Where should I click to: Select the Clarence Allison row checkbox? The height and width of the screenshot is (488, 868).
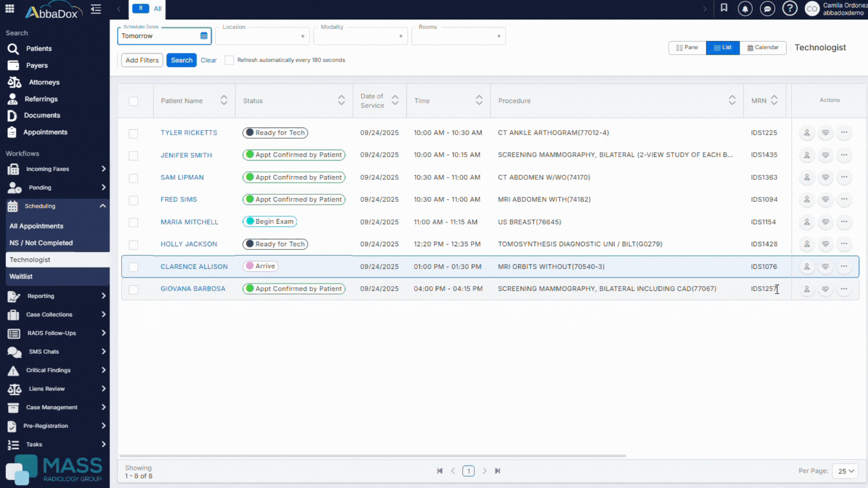(x=133, y=267)
